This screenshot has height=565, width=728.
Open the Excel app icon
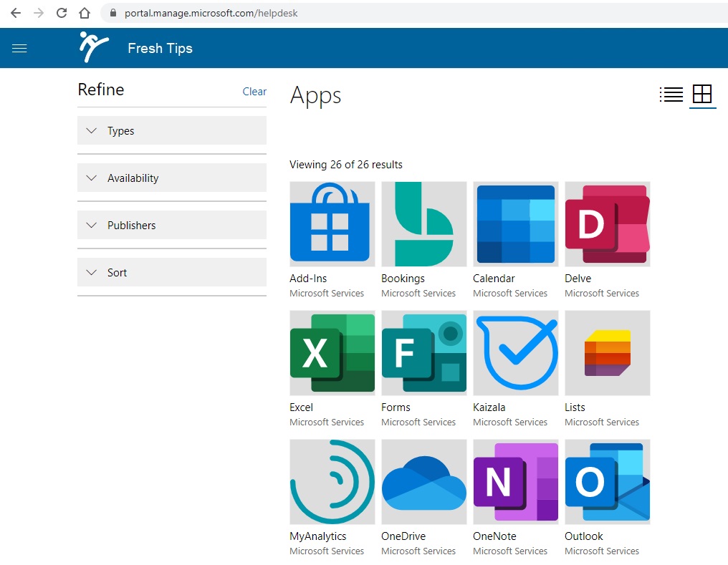(332, 353)
